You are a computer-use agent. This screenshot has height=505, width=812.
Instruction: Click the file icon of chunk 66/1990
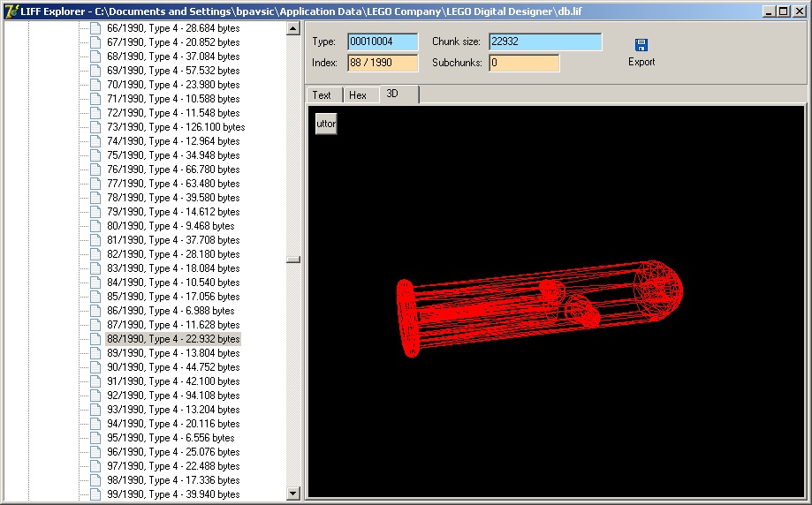pyautogui.click(x=95, y=28)
